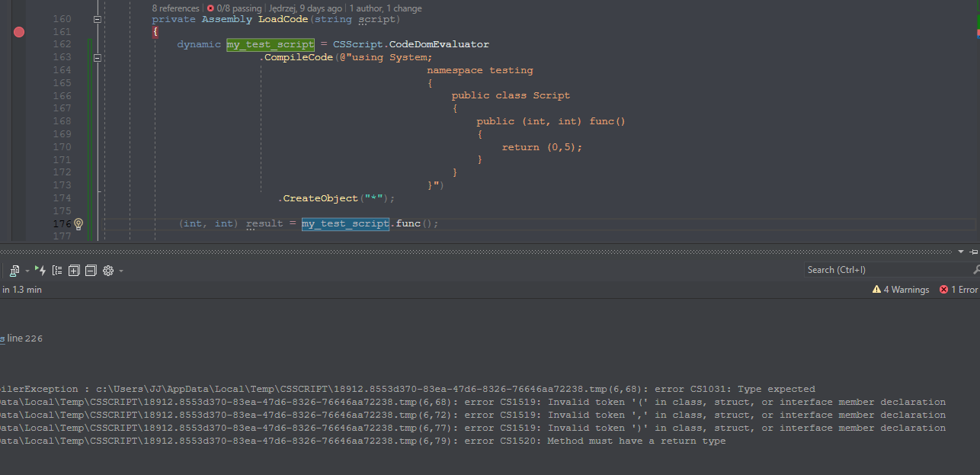Open the '8 references' CodeLens link

pyautogui.click(x=175, y=8)
